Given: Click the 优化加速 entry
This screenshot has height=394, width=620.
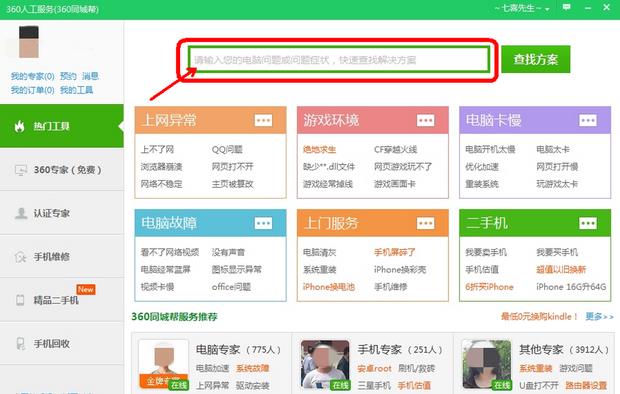Looking at the screenshot, I should (482, 167).
